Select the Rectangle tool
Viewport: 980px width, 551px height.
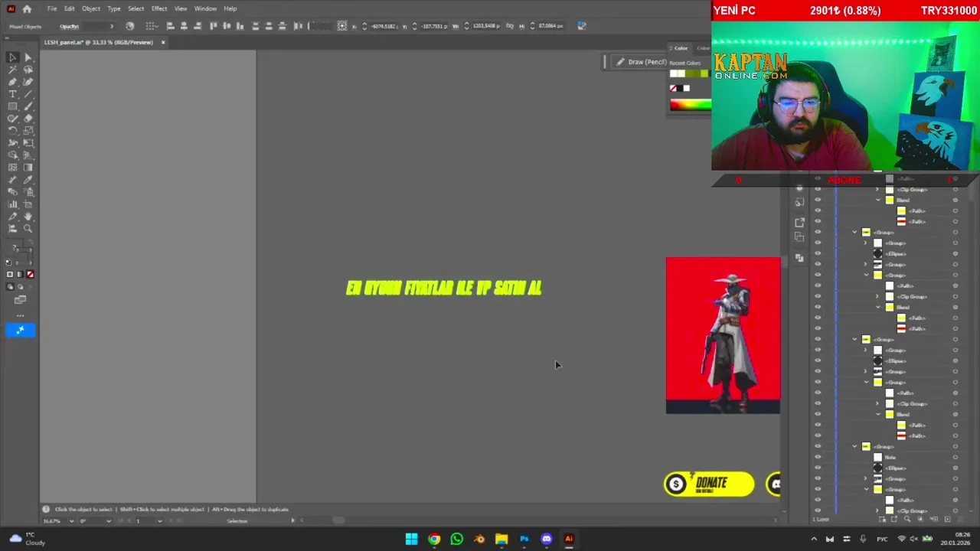point(13,106)
